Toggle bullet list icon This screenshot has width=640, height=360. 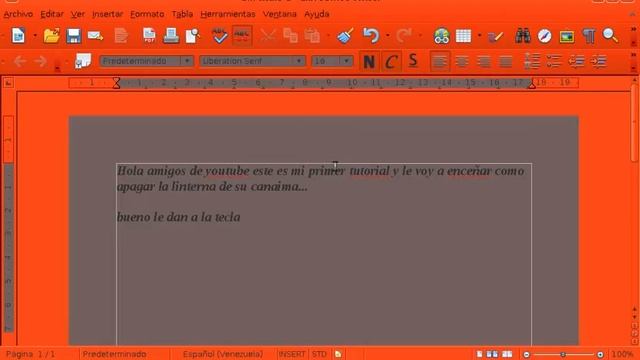pyautogui.click(x=554, y=61)
